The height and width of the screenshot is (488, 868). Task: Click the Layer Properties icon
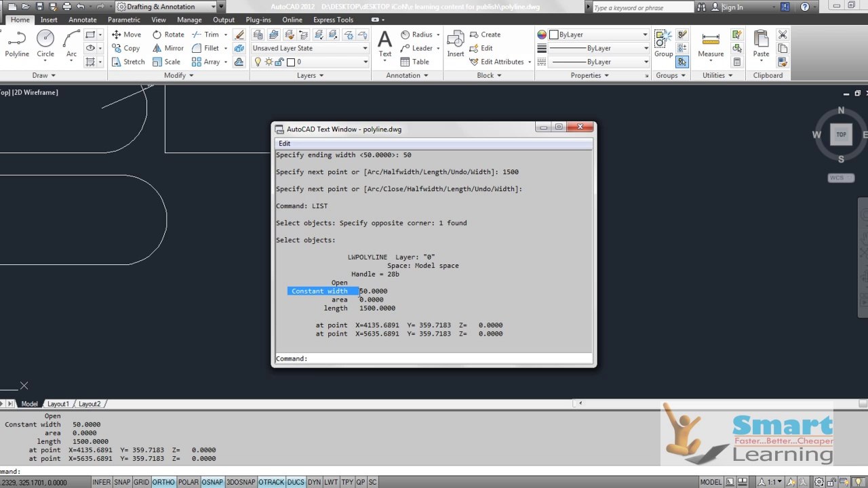[258, 35]
